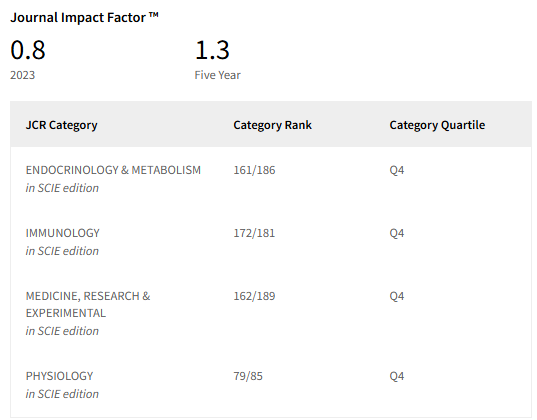This screenshot has height=420, width=537.
Task: Click rank 172/181 for Immunology
Action: point(254,233)
